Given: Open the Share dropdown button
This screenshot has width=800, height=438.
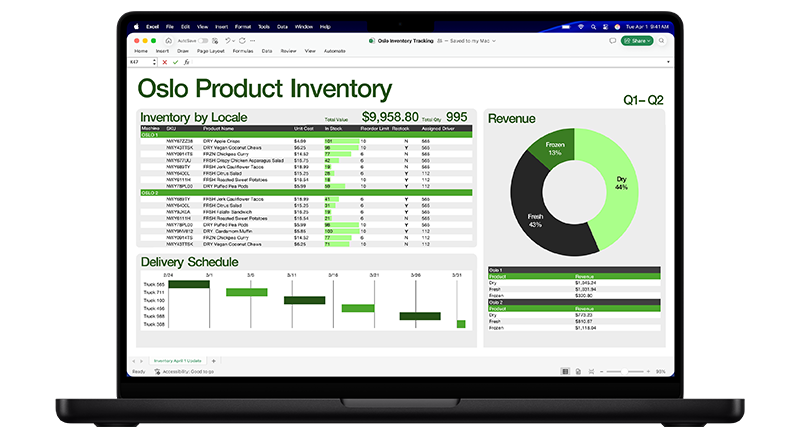Looking at the screenshot, I should click(x=636, y=41).
